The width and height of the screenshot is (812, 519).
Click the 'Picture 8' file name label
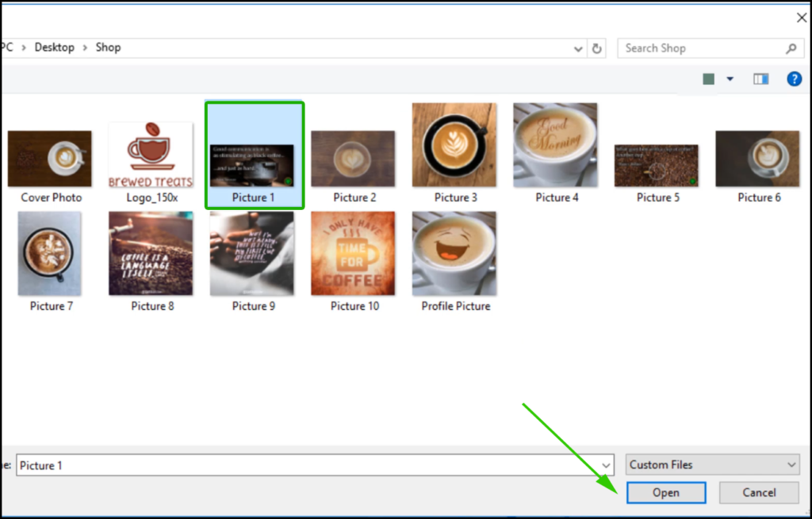(x=152, y=307)
